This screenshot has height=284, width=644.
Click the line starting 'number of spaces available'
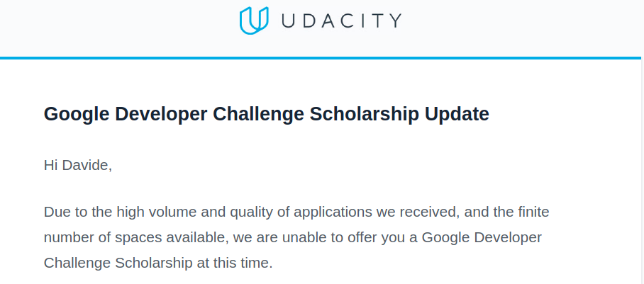coord(292,237)
